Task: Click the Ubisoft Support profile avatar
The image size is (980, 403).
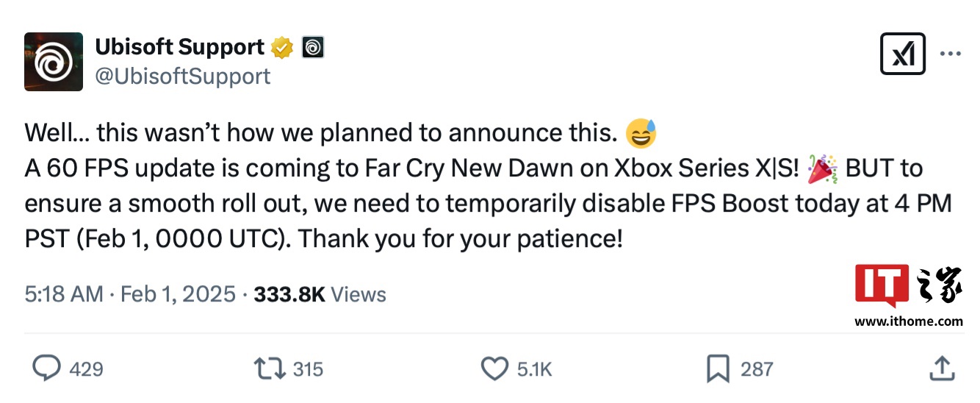Action: 54,62
